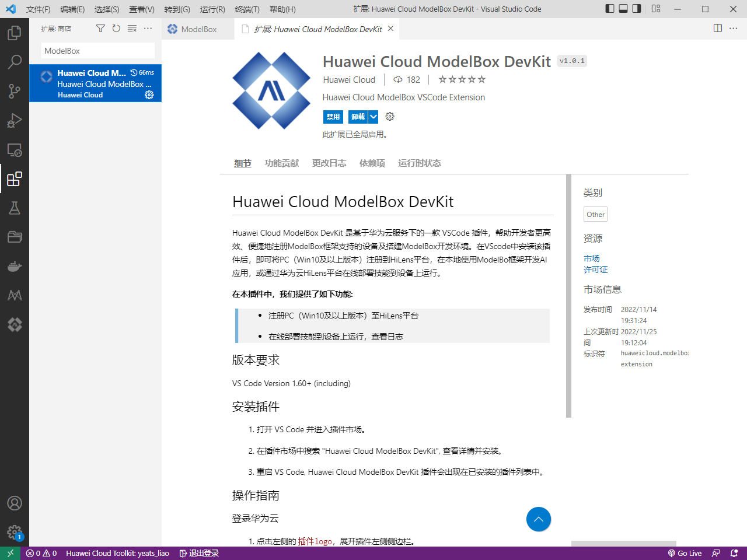Open Remote Explorer view

[x=15, y=150]
